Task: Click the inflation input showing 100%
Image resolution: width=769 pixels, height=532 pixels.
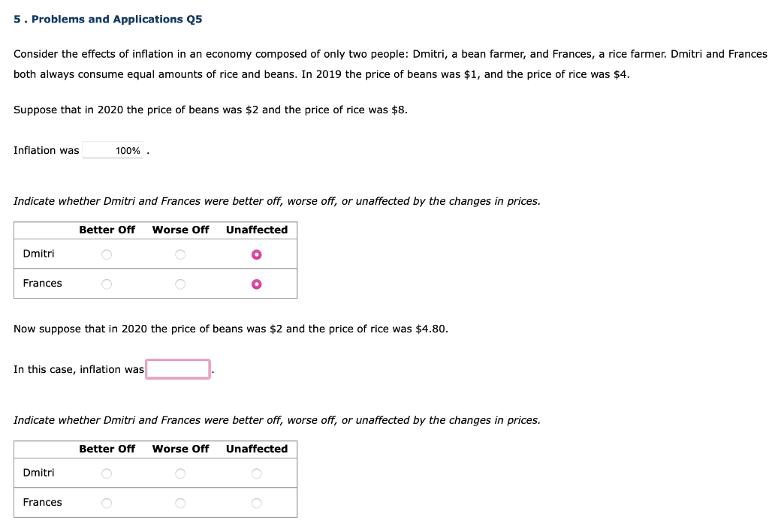Action: [x=113, y=150]
